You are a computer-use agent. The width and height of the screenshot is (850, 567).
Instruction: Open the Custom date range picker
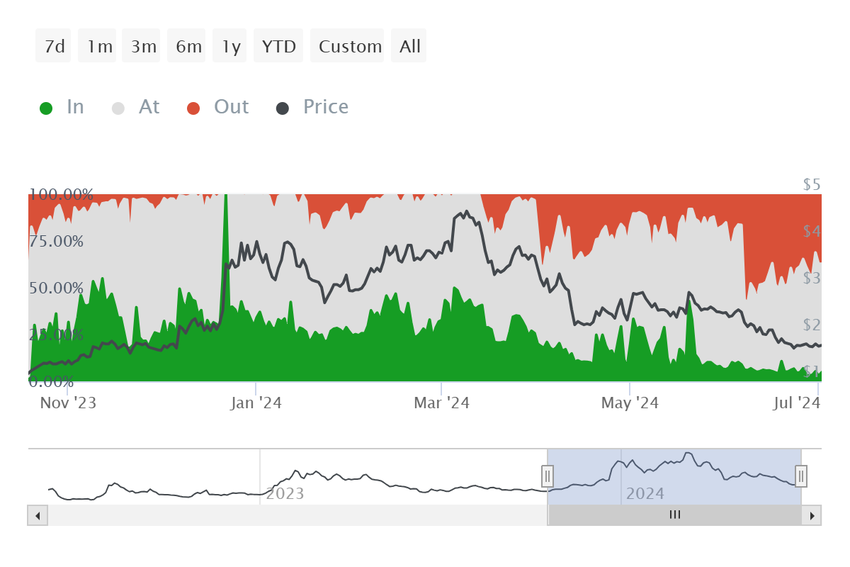pos(347,46)
